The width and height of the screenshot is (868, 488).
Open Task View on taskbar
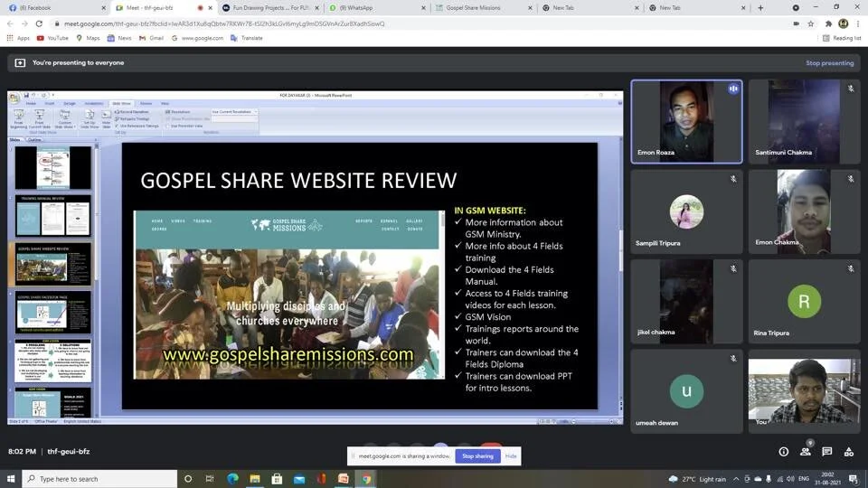click(x=210, y=479)
